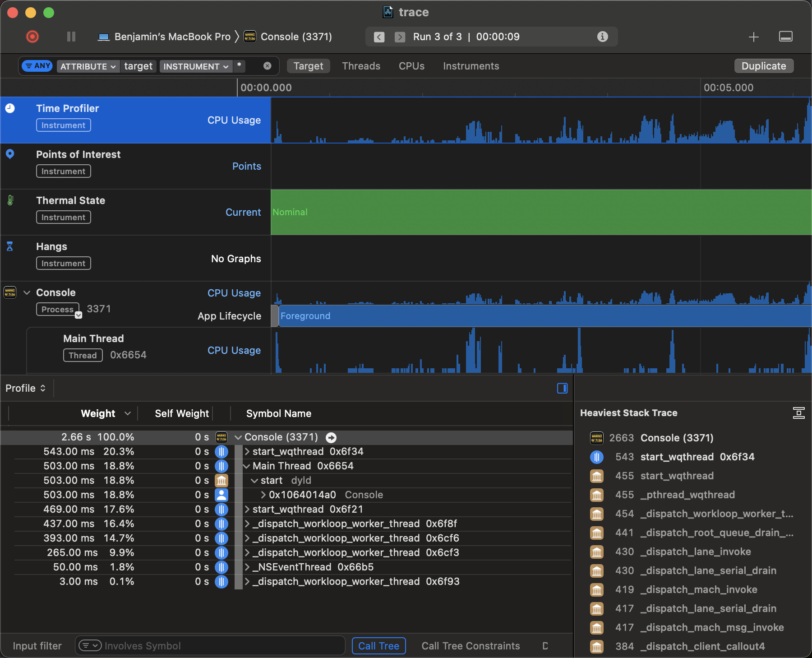Viewport: 812px width, 658px height.
Task: Sort by the Weight column header
Action: coord(98,413)
